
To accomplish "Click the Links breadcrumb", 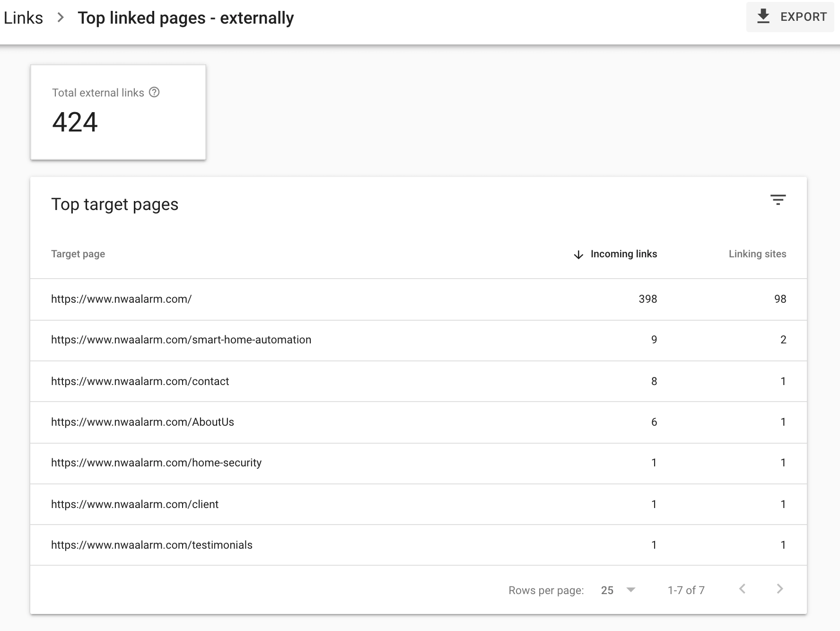I will click(x=23, y=18).
